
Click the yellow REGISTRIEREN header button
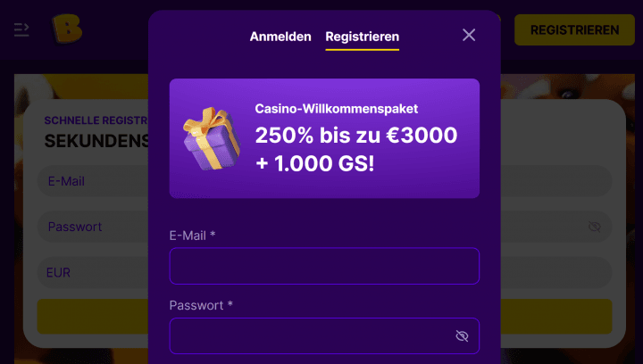point(574,30)
